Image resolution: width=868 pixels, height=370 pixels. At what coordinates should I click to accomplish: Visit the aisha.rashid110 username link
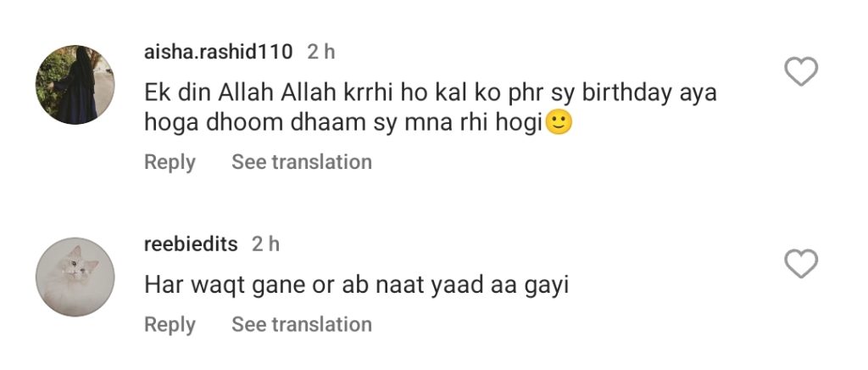coord(219,52)
